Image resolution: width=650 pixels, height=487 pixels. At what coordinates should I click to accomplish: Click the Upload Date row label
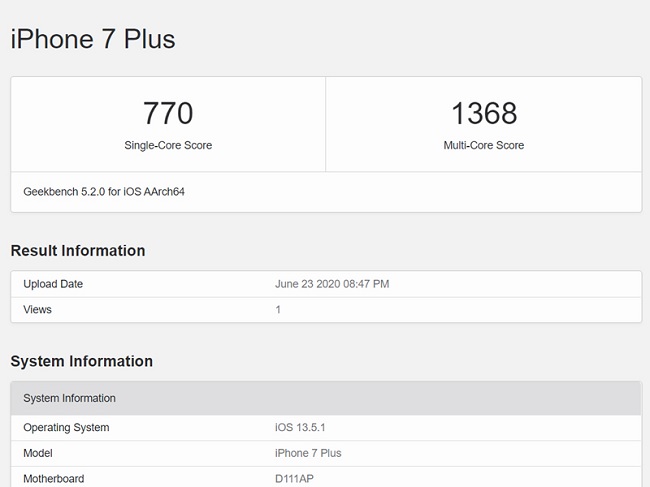[x=53, y=284]
